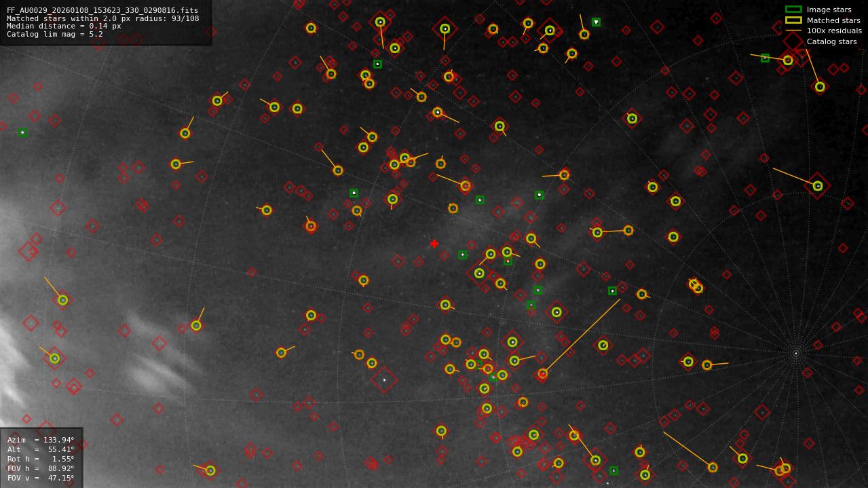
Task: Click the "Catalog lim mag = 5.2" text
Action: click(55, 35)
